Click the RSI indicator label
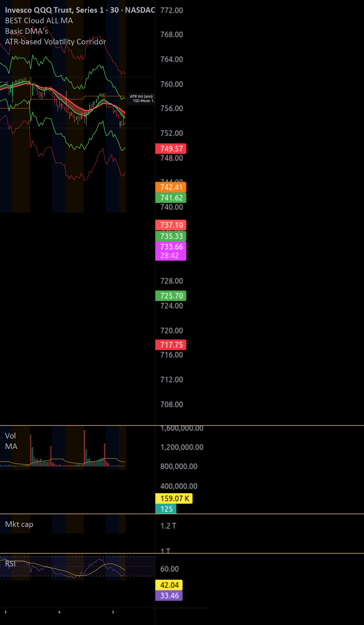This screenshot has height=625, width=364. tap(11, 564)
